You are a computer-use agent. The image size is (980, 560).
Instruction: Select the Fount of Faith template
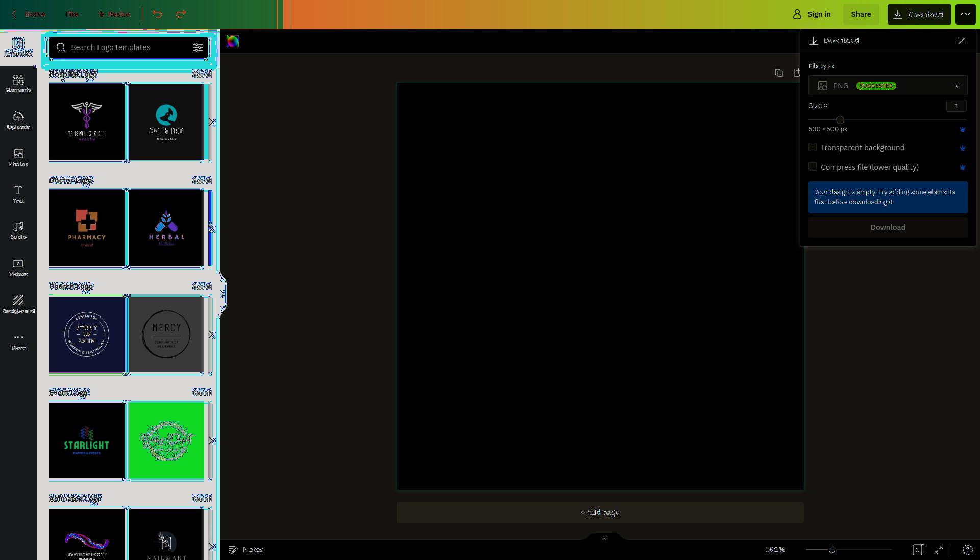pyautogui.click(x=87, y=334)
